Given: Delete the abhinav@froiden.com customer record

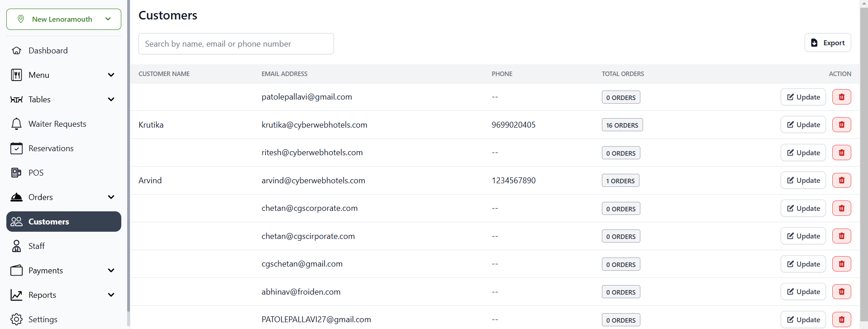Looking at the screenshot, I should click(841, 292).
